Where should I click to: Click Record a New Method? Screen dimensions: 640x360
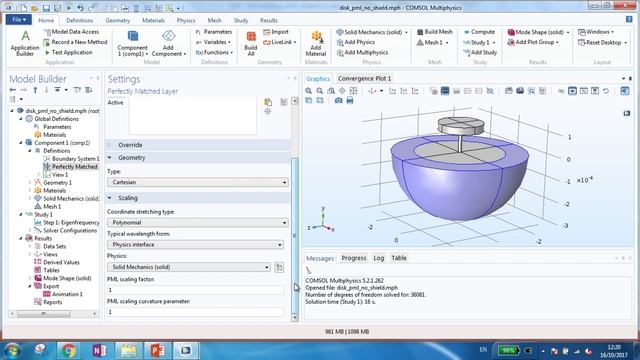[x=75, y=42]
